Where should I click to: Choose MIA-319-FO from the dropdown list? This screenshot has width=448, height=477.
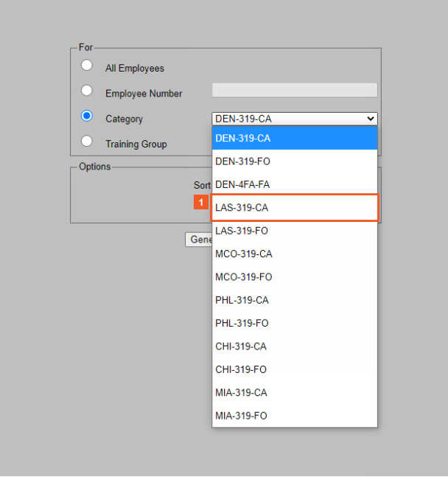point(295,416)
